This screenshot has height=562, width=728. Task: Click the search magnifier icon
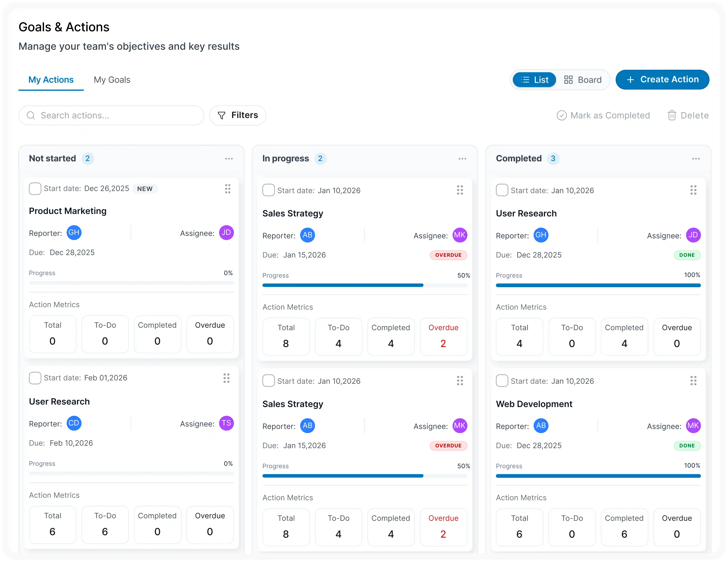point(31,115)
